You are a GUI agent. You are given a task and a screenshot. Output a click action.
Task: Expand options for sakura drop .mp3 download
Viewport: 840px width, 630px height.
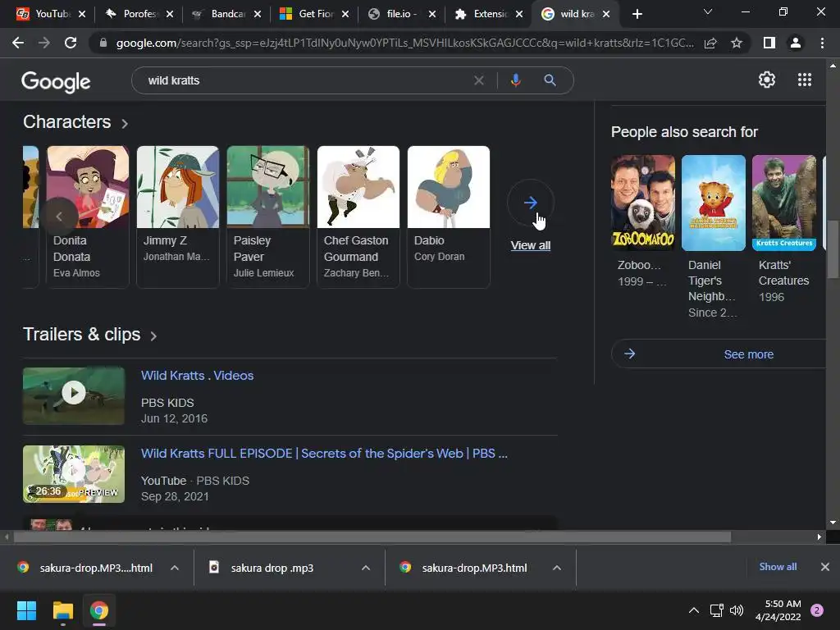point(366,568)
